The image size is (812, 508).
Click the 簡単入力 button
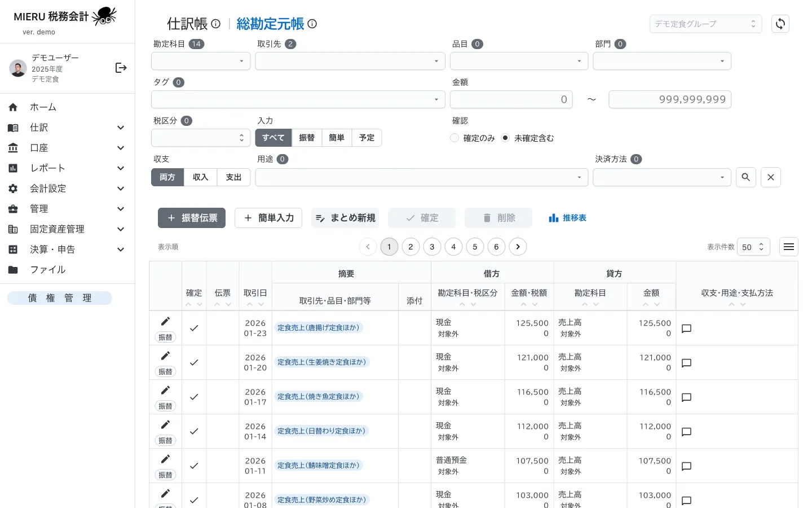coord(268,218)
